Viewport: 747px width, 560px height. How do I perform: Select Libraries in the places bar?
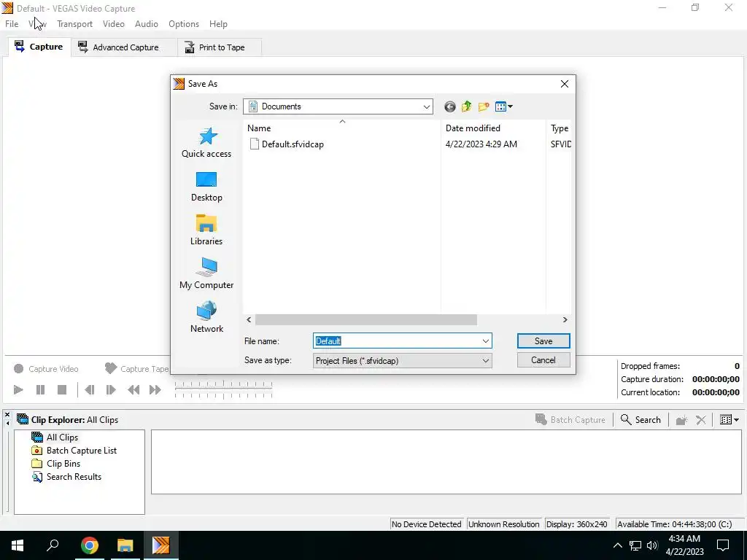206,230
